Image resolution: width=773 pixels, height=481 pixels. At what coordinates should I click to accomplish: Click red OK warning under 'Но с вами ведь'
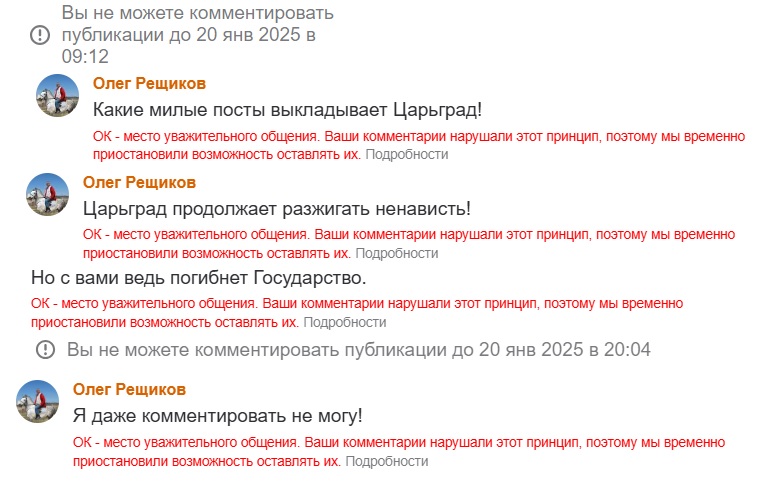coord(357,312)
